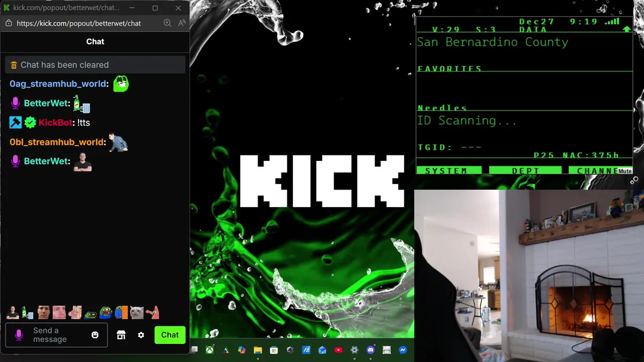This screenshot has height=362, width=644.
Task: Click username 0bl_streamhub_world in chat
Action: click(x=56, y=142)
